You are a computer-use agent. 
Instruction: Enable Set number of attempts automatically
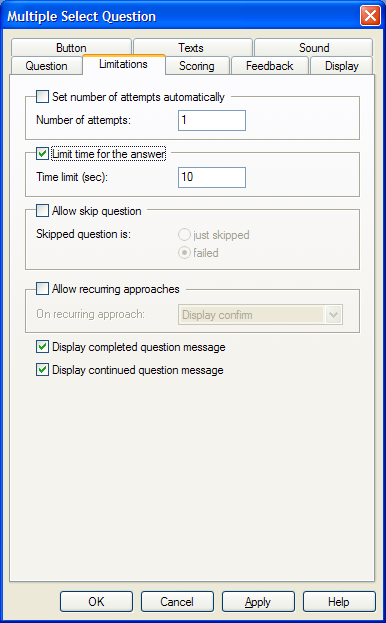click(42, 97)
